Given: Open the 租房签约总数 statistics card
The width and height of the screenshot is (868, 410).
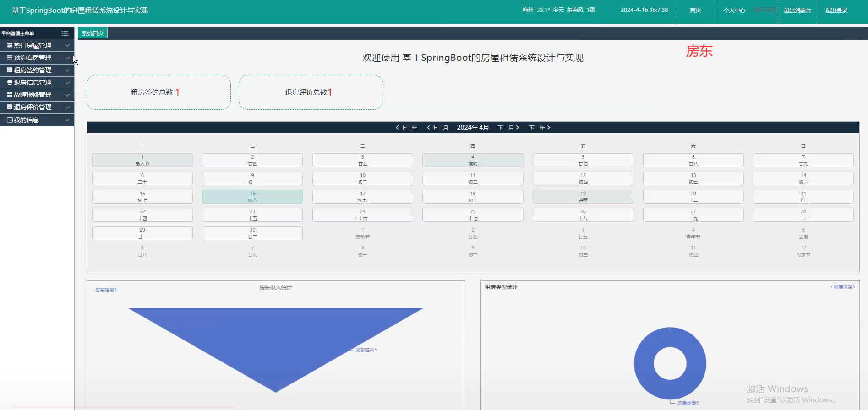Looking at the screenshot, I should [x=158, y=92].
